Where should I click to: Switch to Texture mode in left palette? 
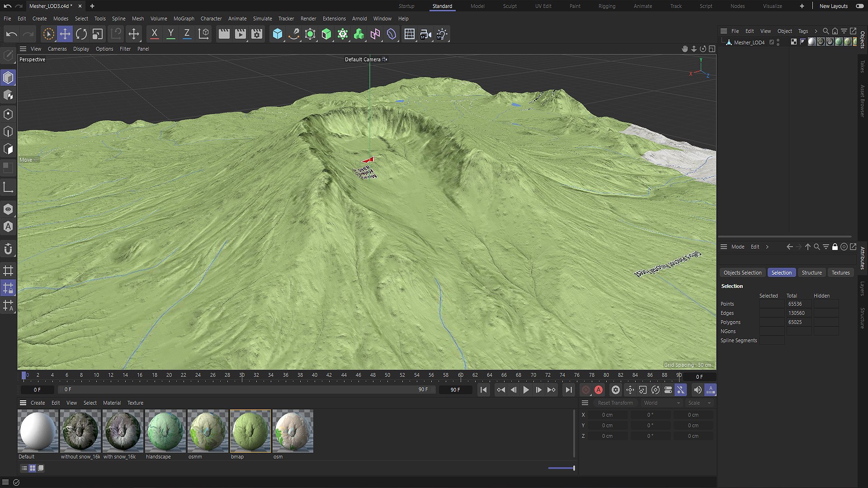(8, 95)
